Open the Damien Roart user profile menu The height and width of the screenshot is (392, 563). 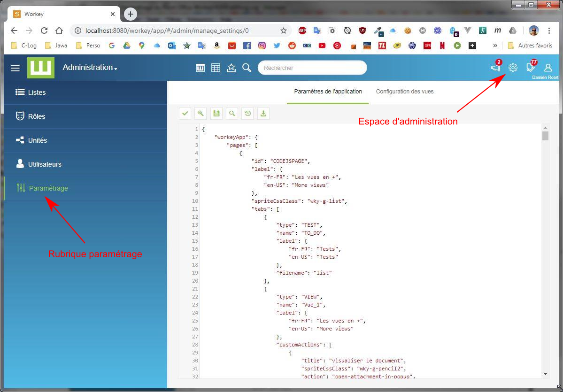(x=548, y=68)
